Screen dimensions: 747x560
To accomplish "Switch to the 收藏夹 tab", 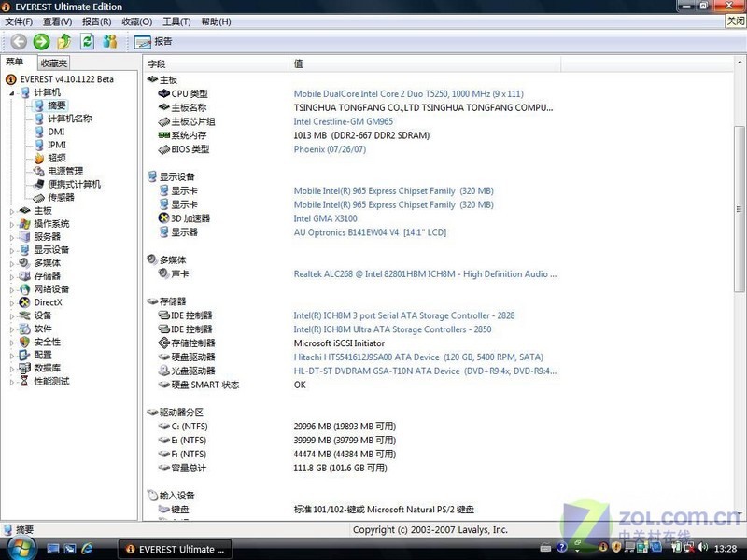I will (x=54, y=63).
